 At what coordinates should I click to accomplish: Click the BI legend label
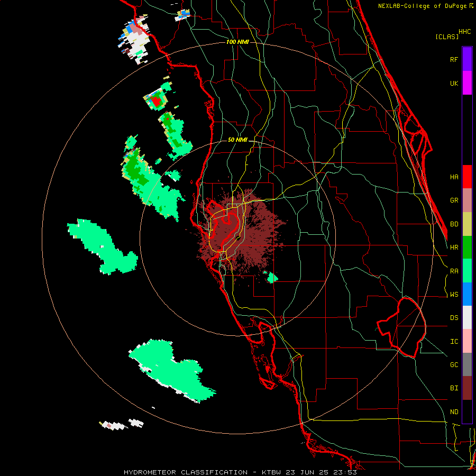(454, 388)
